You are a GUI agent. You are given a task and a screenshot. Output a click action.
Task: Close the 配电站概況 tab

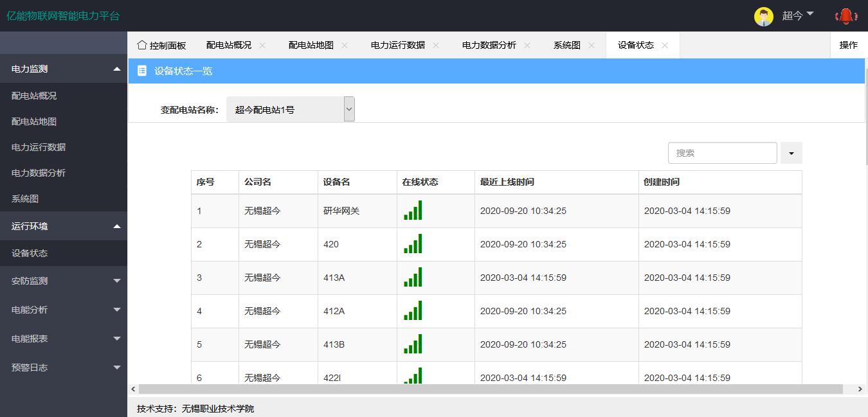pyautogui.click(x=262, y=45)
